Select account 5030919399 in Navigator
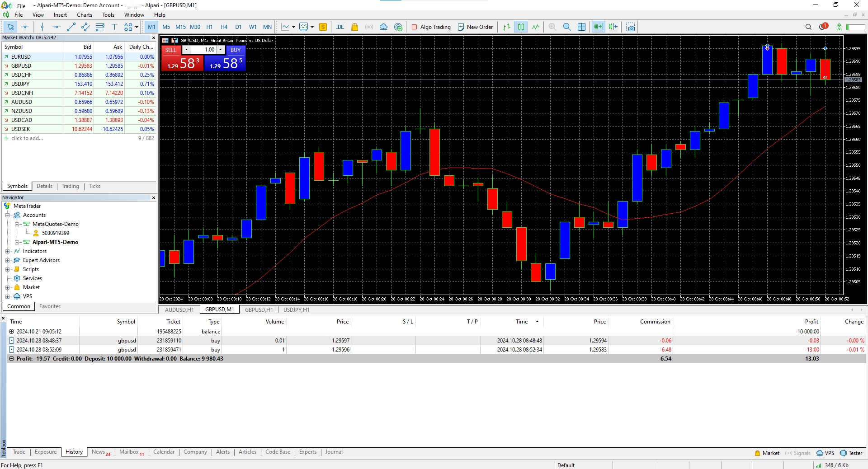868x469 pixels. click(55, 233)
